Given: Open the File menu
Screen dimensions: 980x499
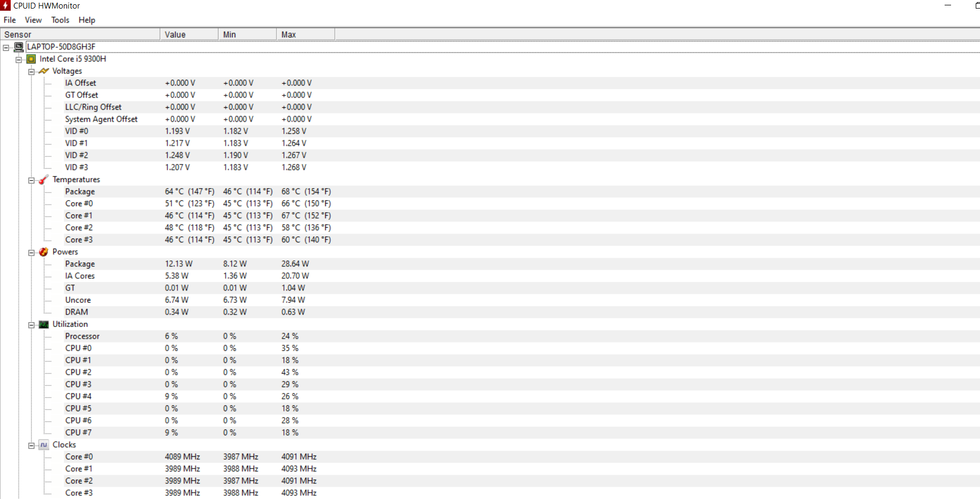Looking at the screenshot, I should click(10, 20).
